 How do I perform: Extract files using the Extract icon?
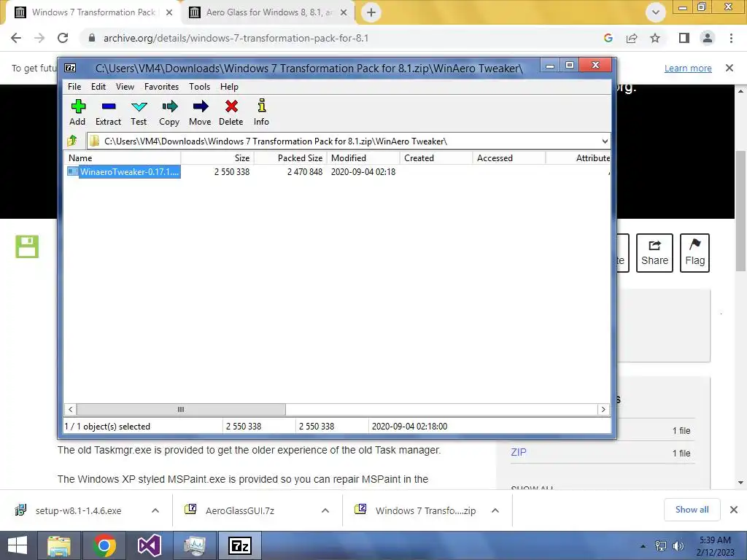(108, 112)
